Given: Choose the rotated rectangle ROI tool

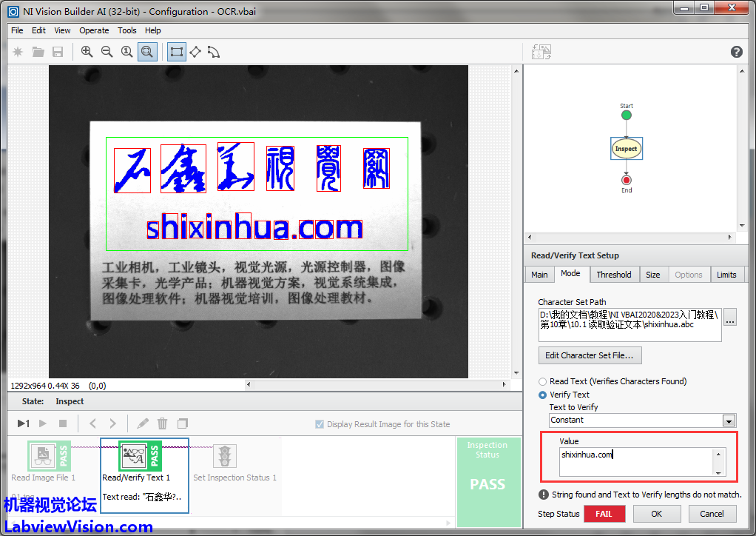Looking at the screenshot, I should coord(195,52).
